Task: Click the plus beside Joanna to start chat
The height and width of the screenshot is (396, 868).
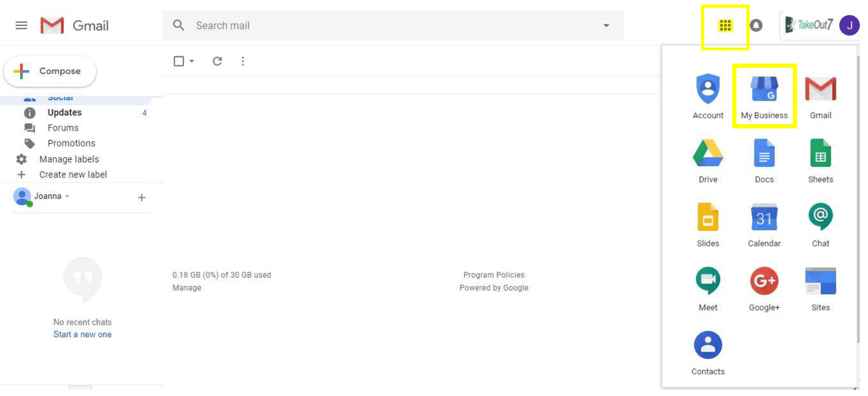Action: [x=141, y=198]
